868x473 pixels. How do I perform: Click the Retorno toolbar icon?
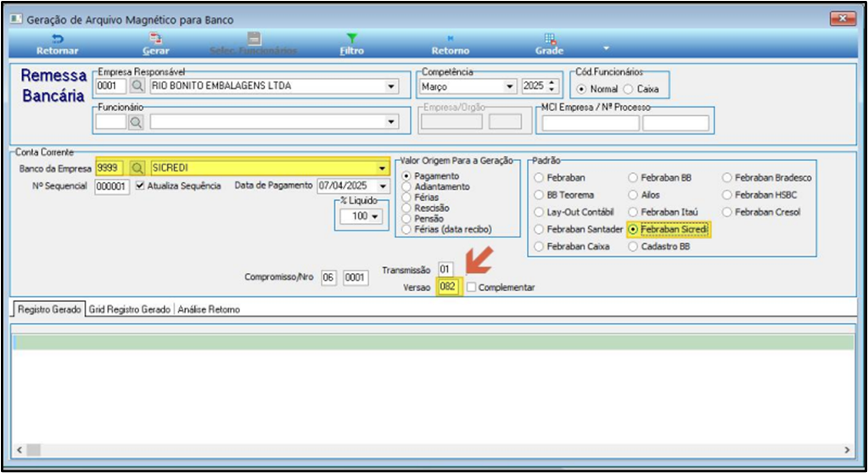tap(450, 39)
